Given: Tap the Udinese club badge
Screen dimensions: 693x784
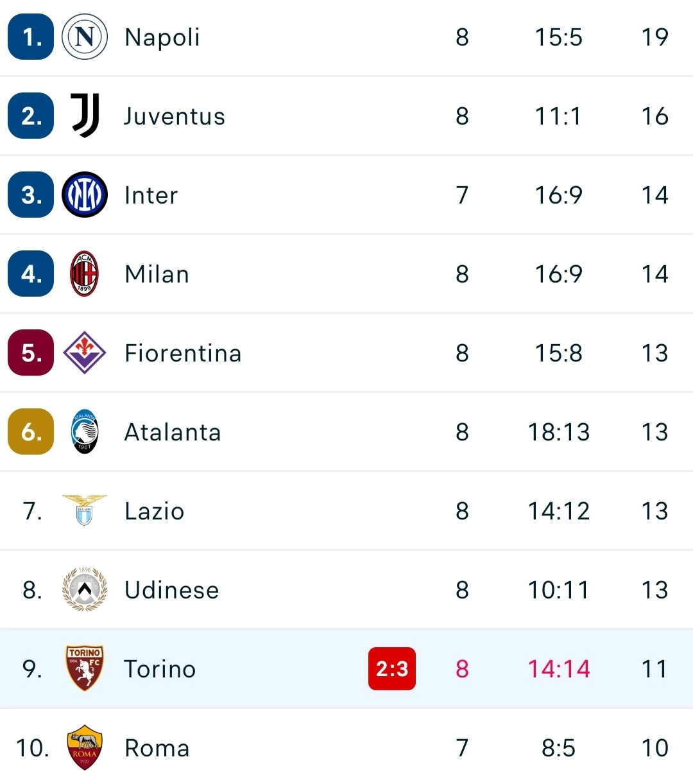Looking at the screenshot, I should [85, 589].
